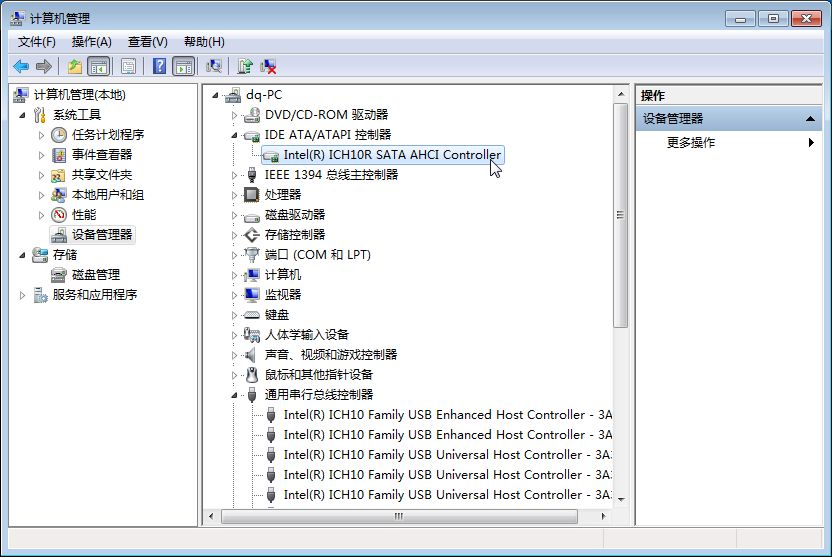Click Scan for hardware changes toolbar icon

pyautogui.click(x=214, y=66)
